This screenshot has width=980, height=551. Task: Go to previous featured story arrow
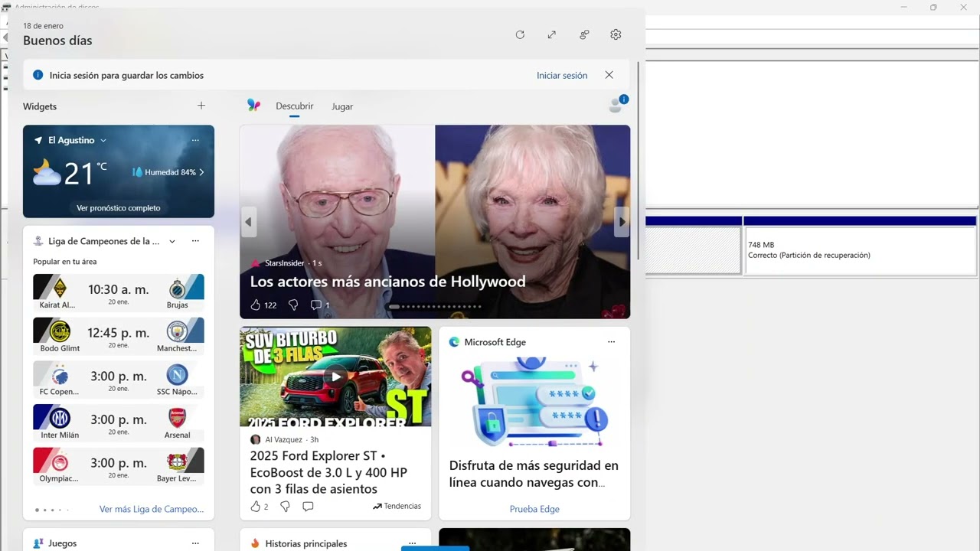pos(248,222)
